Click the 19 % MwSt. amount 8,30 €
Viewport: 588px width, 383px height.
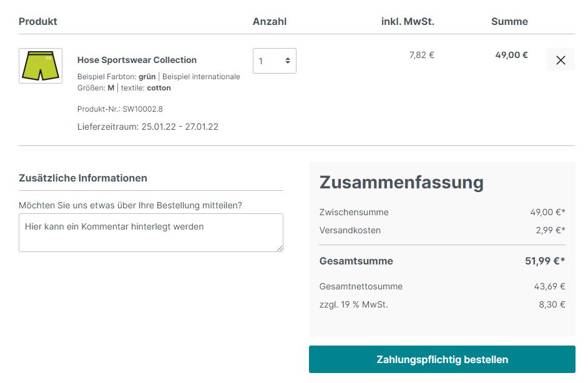[552, 304]
